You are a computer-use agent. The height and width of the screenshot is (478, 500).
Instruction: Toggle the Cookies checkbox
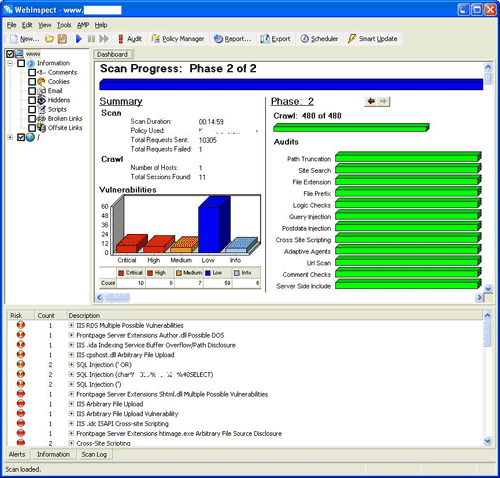[32, 82]
